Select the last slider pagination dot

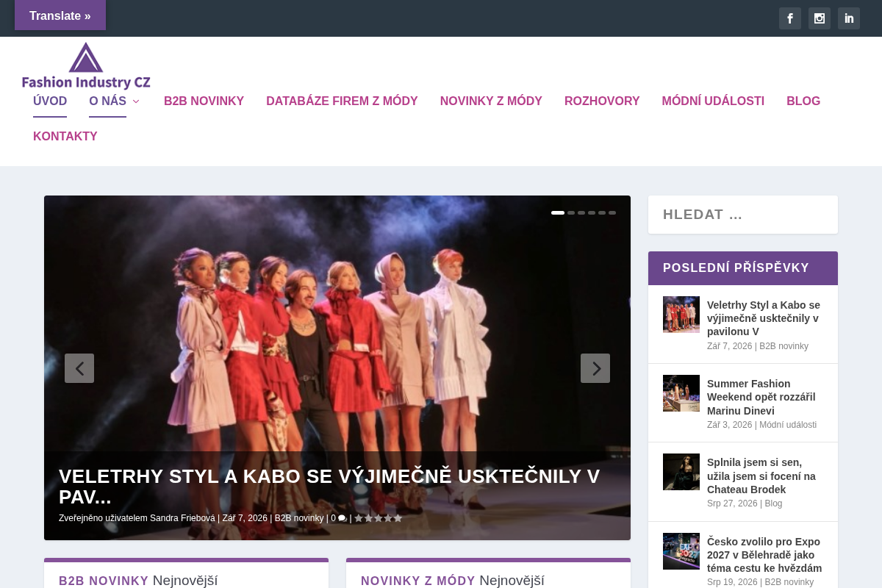click(612, 212)
